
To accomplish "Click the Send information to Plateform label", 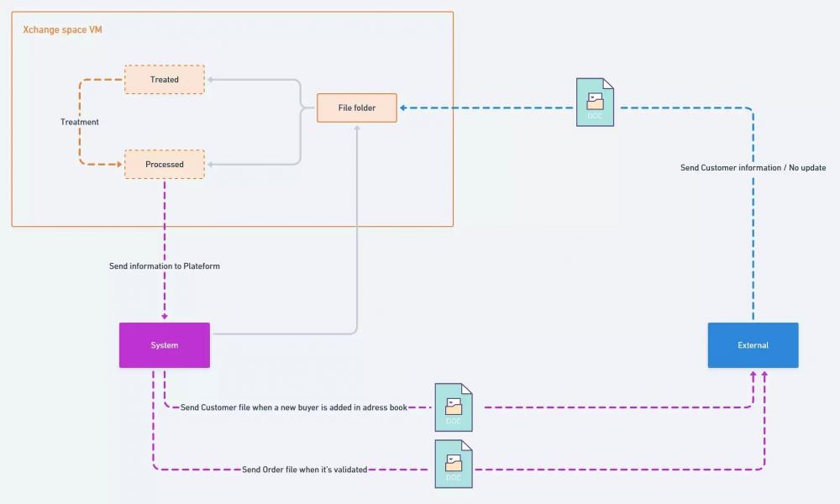I will pyautogui.click(x=165, y=266).
